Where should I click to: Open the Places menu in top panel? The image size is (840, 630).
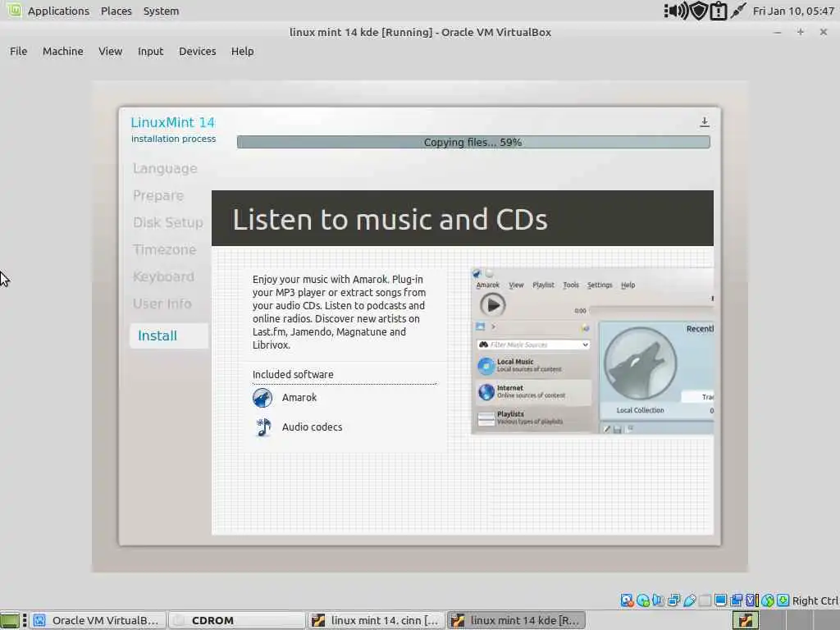(x=116, y=11)
